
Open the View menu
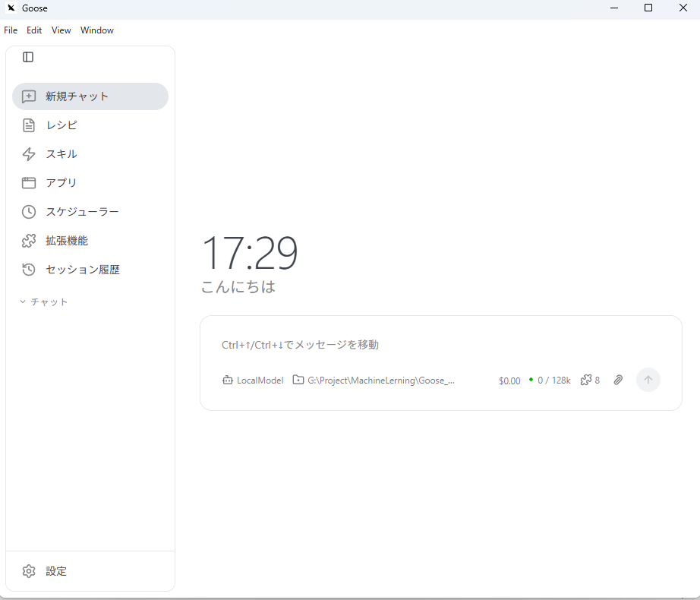(x=61, y=30)
